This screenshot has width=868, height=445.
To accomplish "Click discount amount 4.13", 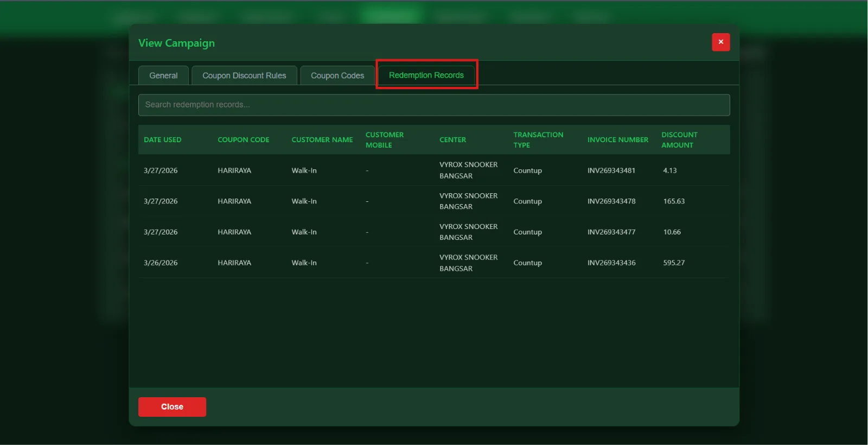I will tap(670, 170).
